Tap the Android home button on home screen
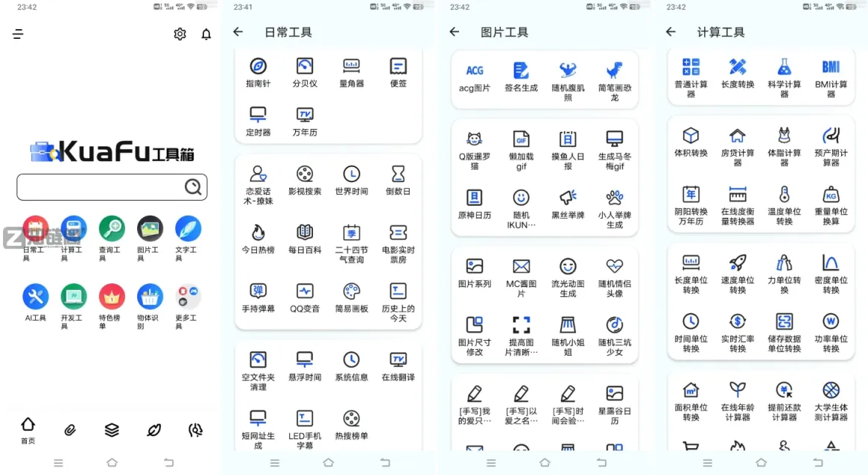Screen dimensions: 868x475 112,462
